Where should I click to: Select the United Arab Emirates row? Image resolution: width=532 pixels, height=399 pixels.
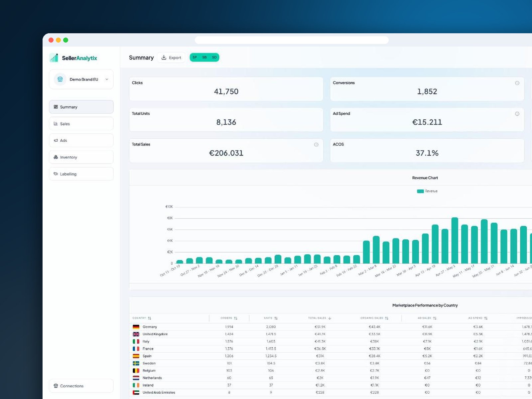331,393
